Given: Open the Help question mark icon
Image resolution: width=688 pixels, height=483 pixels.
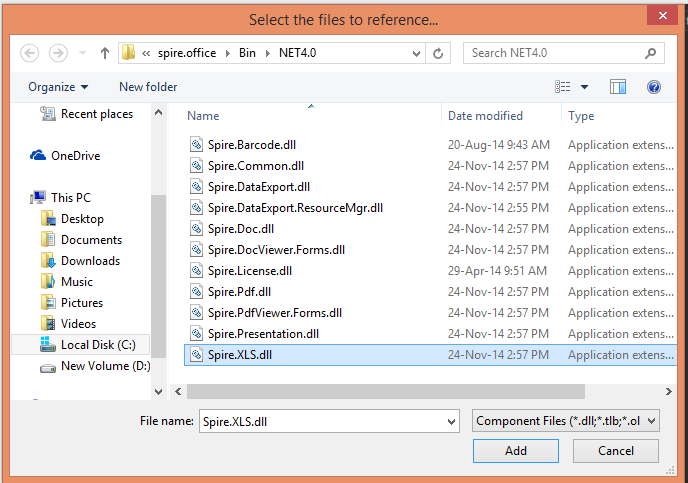Looking at the screenshot, I should point(654,87).
